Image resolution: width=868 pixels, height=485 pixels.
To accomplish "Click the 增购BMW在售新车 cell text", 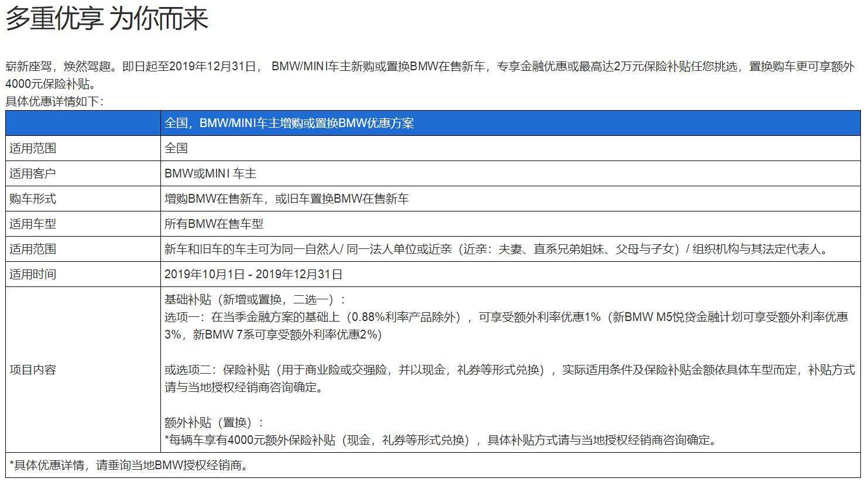I will [x=286, y=199].
